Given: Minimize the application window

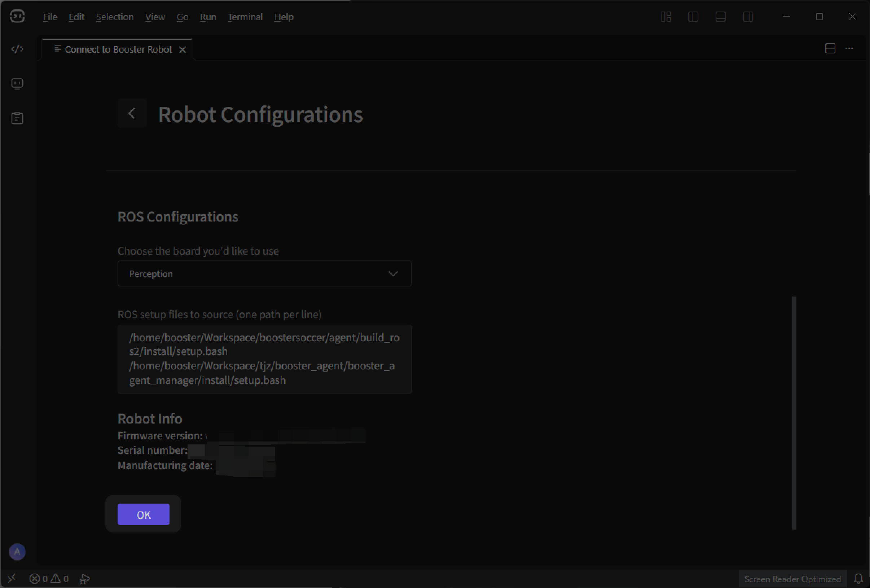Looking at the screenshot, I should click(x=786, y=17).
